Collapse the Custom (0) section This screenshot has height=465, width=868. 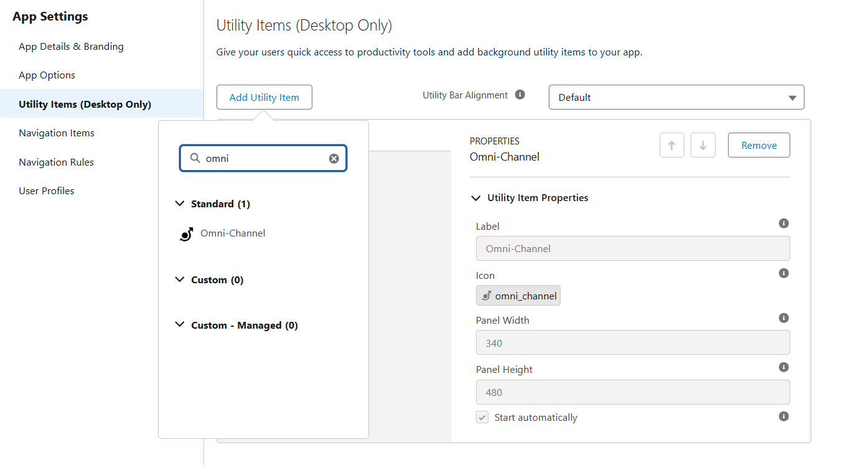click(x=180, y=279)
